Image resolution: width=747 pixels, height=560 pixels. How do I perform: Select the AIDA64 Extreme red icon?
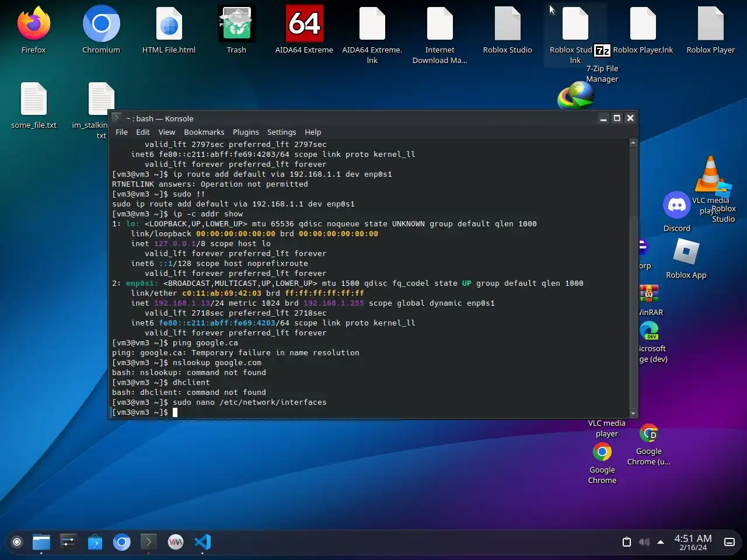tap(304, 23)
